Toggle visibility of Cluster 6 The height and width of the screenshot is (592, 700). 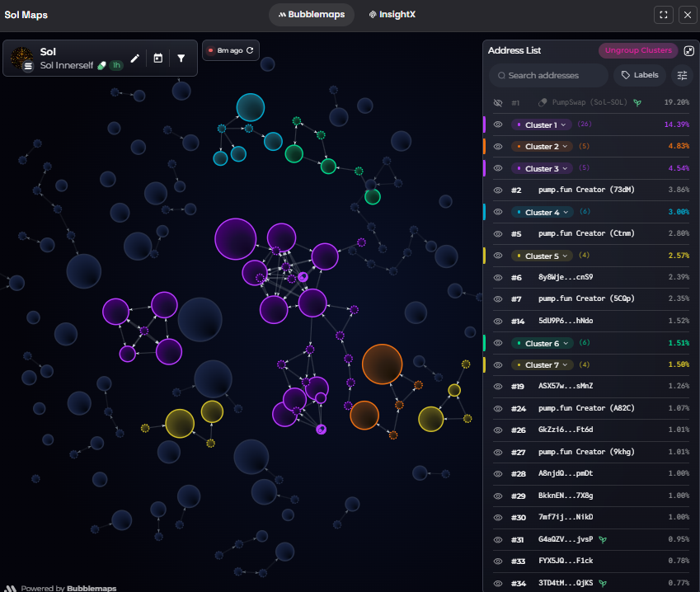point(498,343)
